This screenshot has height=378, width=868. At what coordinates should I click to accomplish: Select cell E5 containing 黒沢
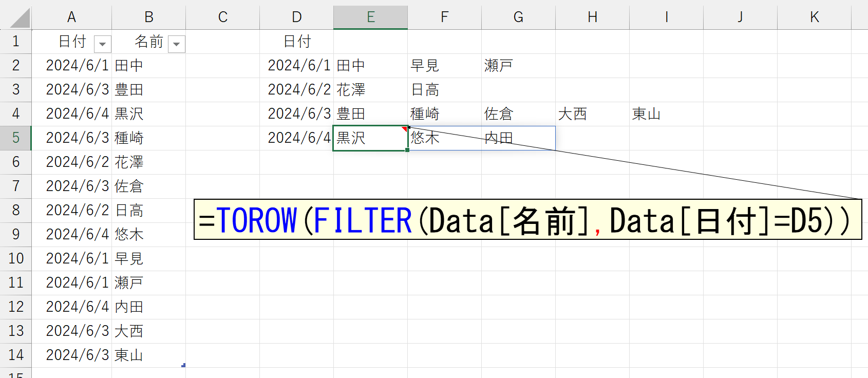tap(370, 138)
